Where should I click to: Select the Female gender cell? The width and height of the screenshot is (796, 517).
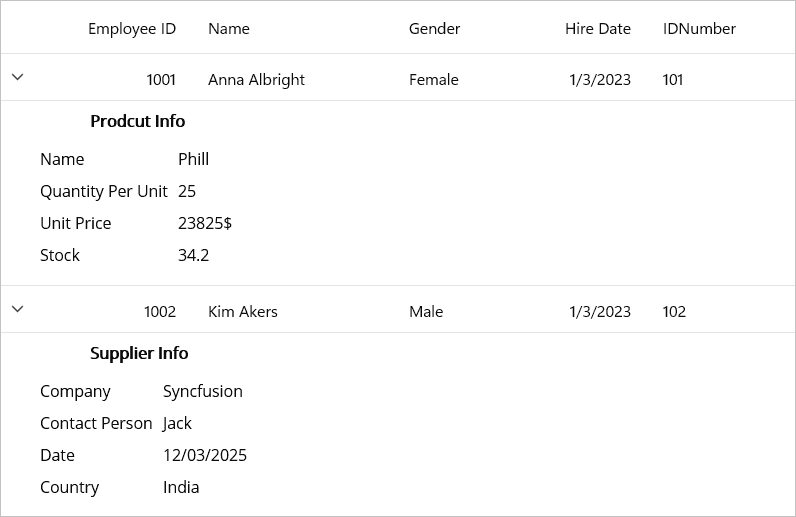click(x=433, y=80)
